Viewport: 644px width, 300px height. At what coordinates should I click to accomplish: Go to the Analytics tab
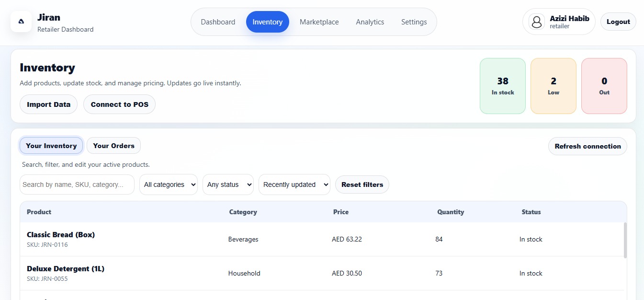click(370, 22)
